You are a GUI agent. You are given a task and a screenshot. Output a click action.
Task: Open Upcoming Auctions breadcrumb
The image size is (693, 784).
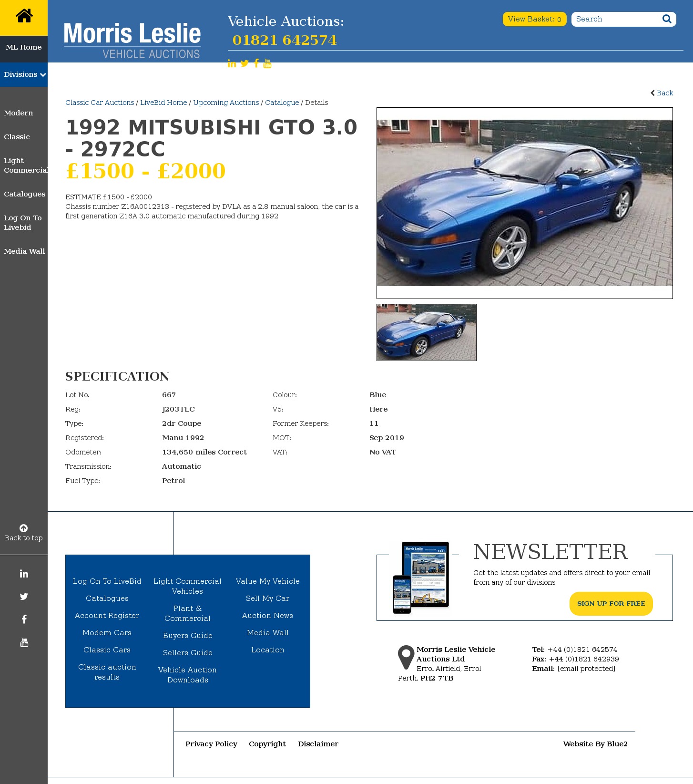point(226,103)
